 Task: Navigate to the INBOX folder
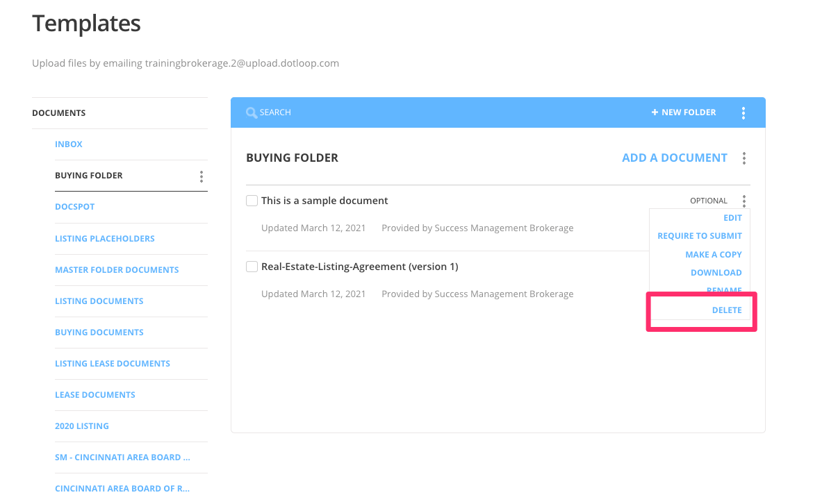click(69, 144)
